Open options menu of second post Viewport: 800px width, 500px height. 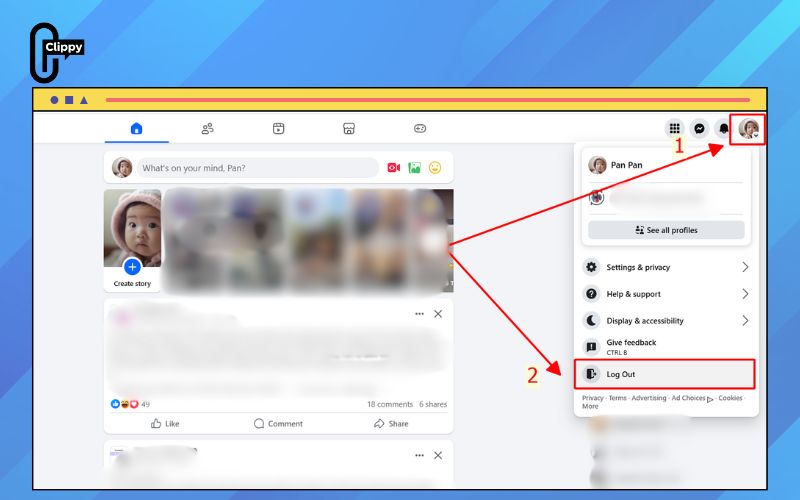tap(419, 455)
